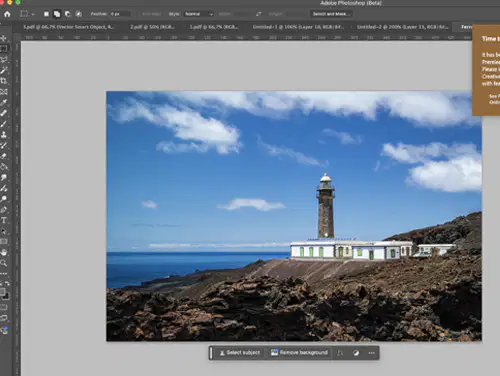Select the Paint Bucket tool
Image resolution: width=500 pixels, height=376 pixels.
(4, 167)
